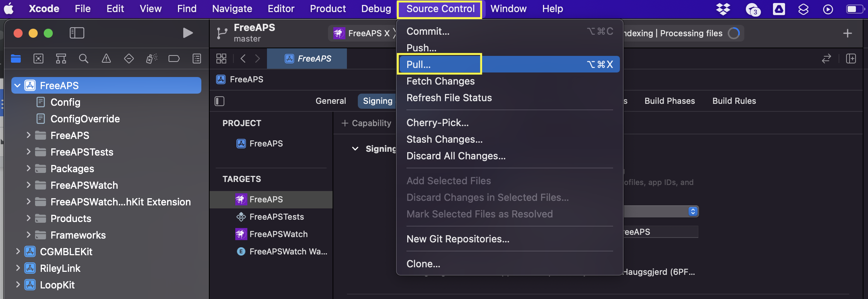The width and height of the screenshot is (868, 299).
Task: Toggle the project and targets list sidebar icon
Action: pyautogui.click(x=219, y=101)
